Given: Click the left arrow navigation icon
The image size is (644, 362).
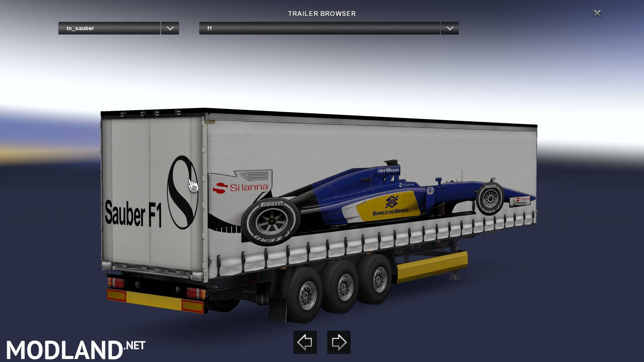Looking at the screenshot, I should click(x=305, y=343).
